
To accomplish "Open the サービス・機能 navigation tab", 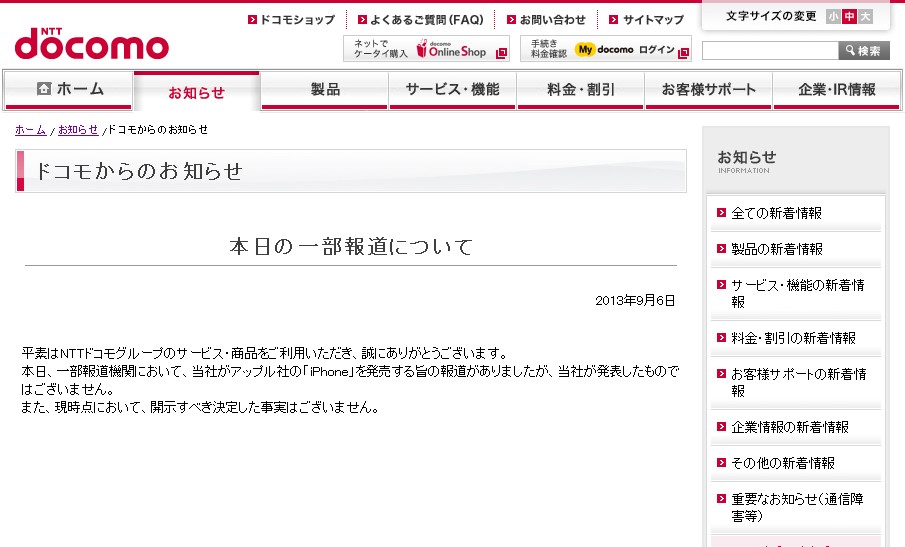I will coord(452,89).
